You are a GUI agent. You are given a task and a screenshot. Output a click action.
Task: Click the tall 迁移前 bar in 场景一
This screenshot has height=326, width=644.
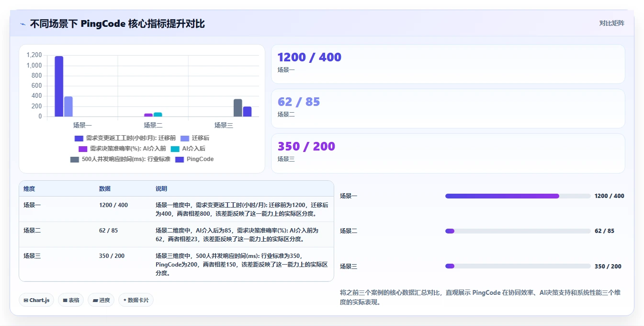(59, 86)
